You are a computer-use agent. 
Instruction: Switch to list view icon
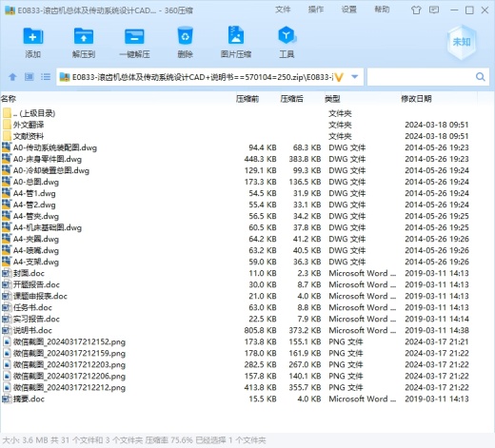click(46, 77)
